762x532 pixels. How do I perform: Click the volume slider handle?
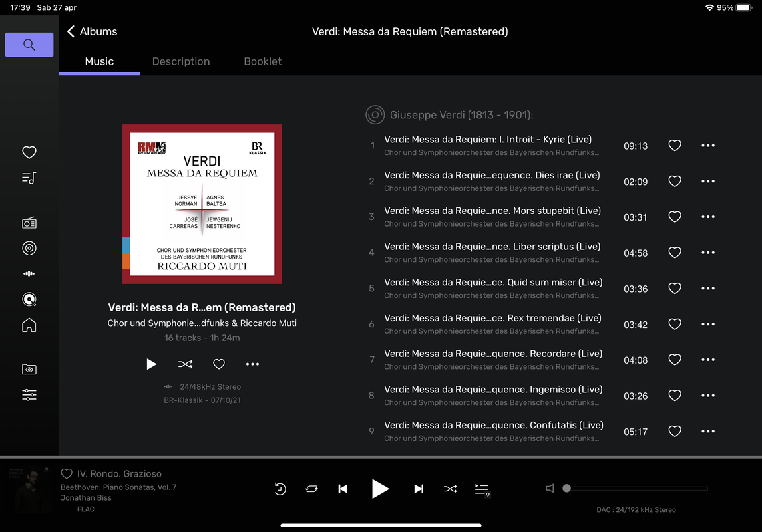[566, 488]
